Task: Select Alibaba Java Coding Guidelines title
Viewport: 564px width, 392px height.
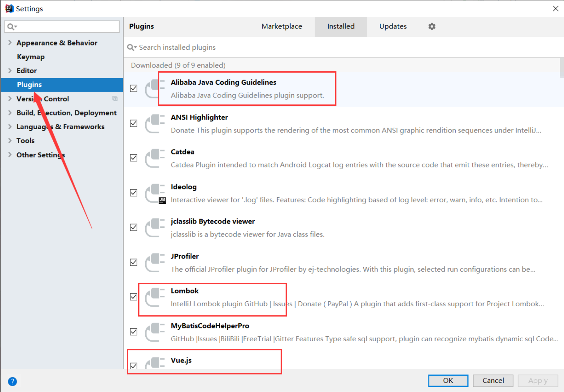Action: click(224, 82)
